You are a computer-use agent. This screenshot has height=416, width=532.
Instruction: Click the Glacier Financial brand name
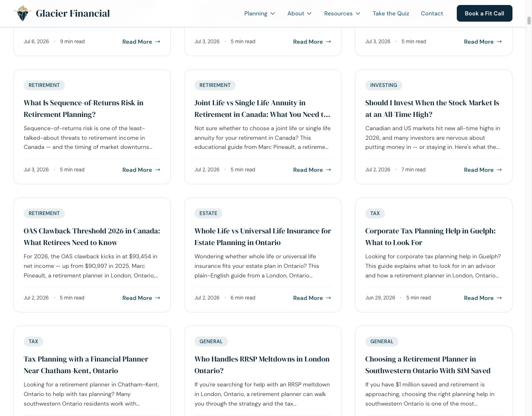coord(73,13)
